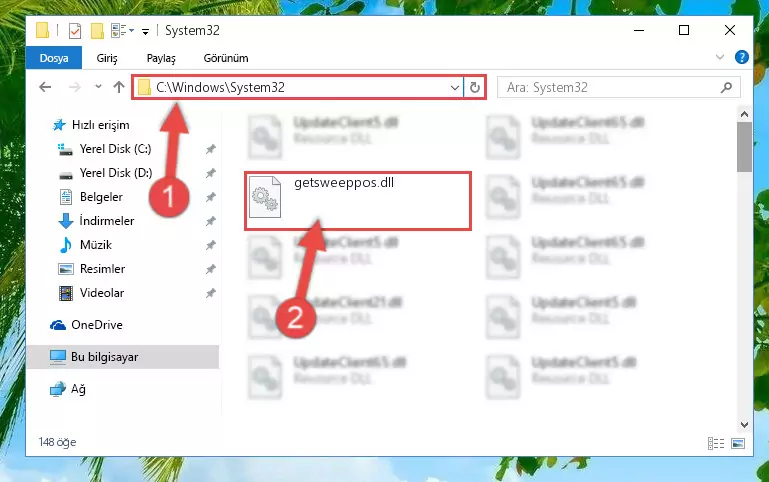The width and height of the screenshot is (769, 482).
Task: Click pin icon next to İndirmeler
Action: (x=210, y=221)
